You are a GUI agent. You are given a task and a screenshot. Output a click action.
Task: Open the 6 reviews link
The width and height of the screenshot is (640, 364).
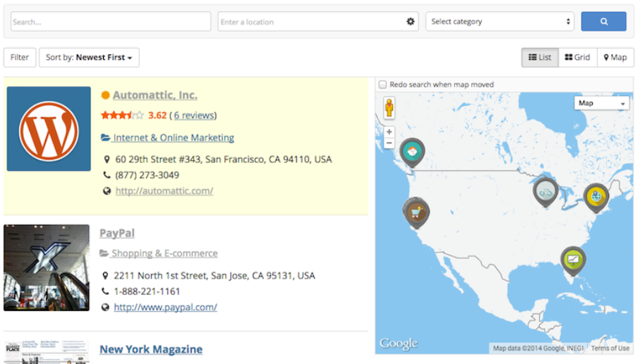[x=194, y=116]
